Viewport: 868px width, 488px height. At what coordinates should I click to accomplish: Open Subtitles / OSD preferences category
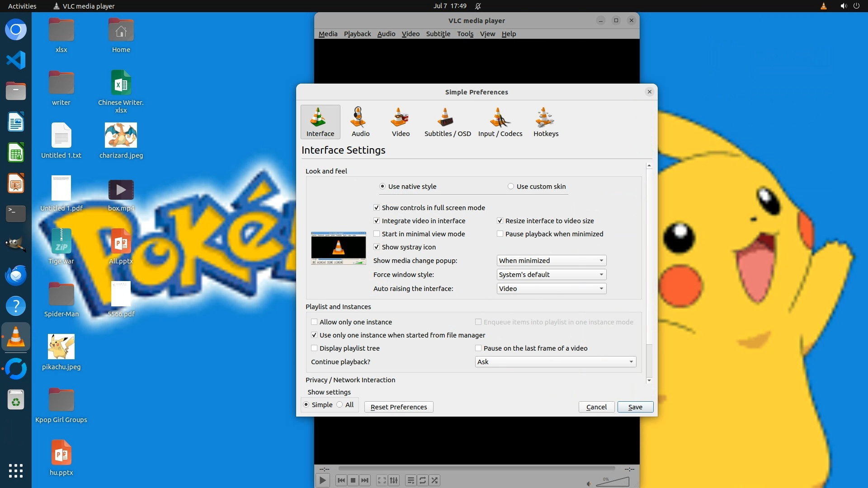(x=447, y=122)
